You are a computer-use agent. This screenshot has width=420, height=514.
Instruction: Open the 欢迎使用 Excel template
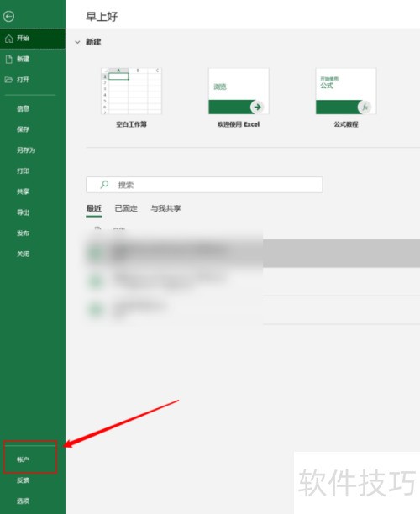point(239,97)
